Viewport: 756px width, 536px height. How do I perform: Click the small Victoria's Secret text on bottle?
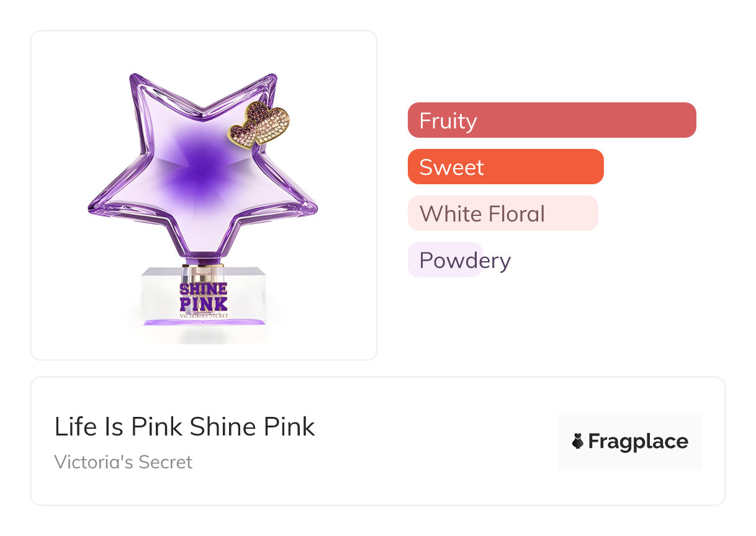click(203, 315)
